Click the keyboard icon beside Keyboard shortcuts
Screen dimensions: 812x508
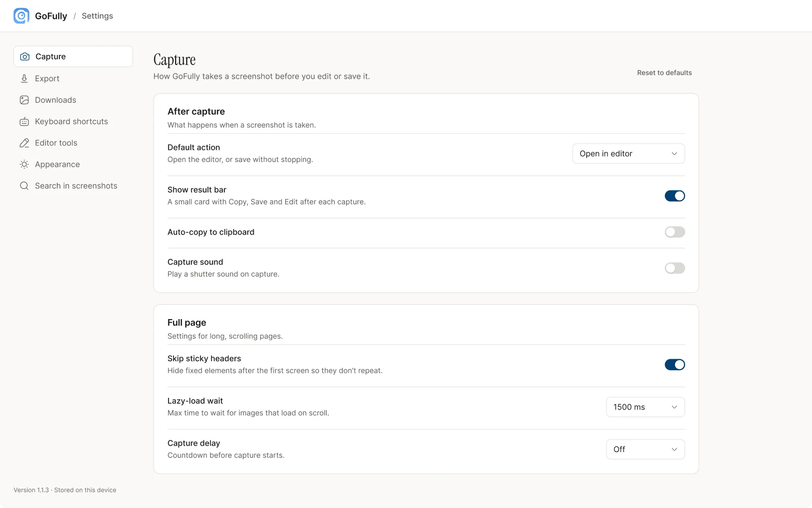click(24, 121)
